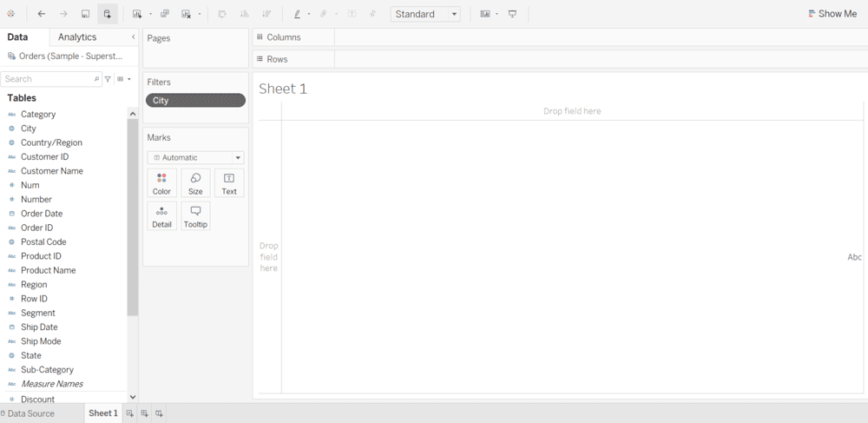Click the Tooltip marks card
Viewport: 868px width, 423px height.
[195, 216]
